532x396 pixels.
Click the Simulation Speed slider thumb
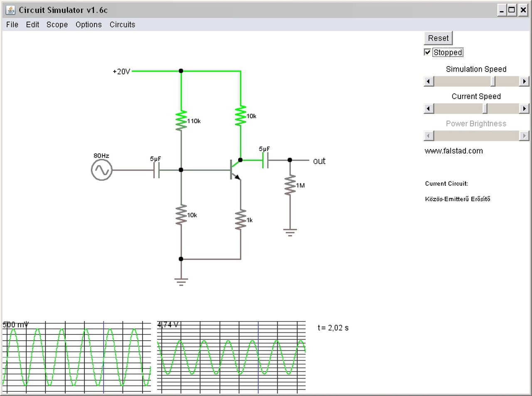(493, 81)
